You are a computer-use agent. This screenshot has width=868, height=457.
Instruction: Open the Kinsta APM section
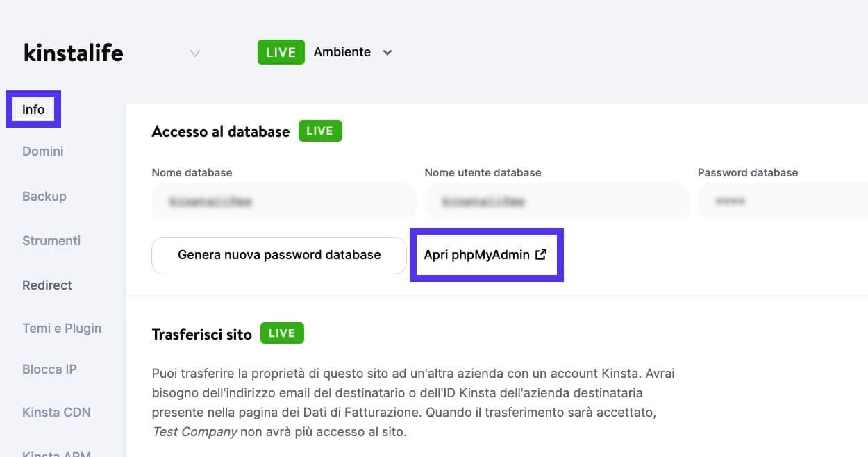[x=56, y=452]
